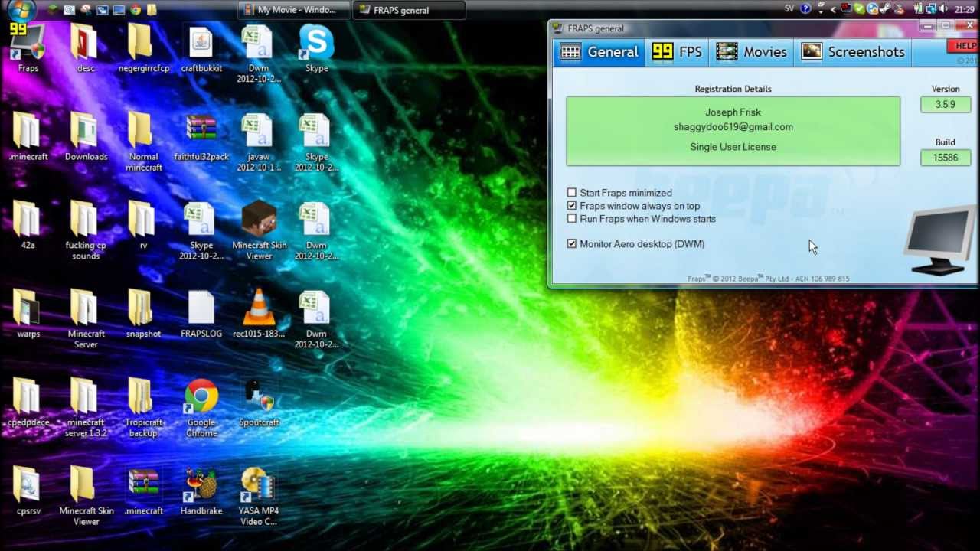Viewport: 980px width, 551px height.
Task: Open the FRAPSLOG file
Action: (201, 314)
